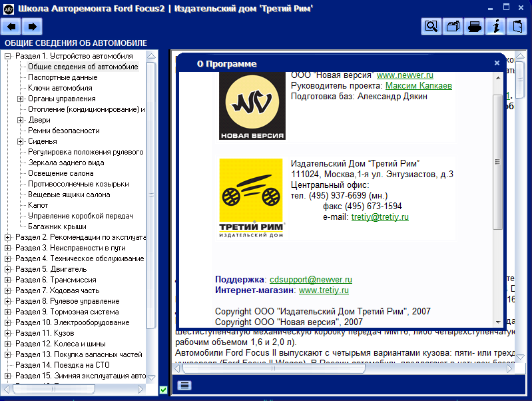Click the tree panel's horizontal scroll left arrow
The width and height of the screenshot is (532, 401).
pyautogui.click(x=7, y=389)
